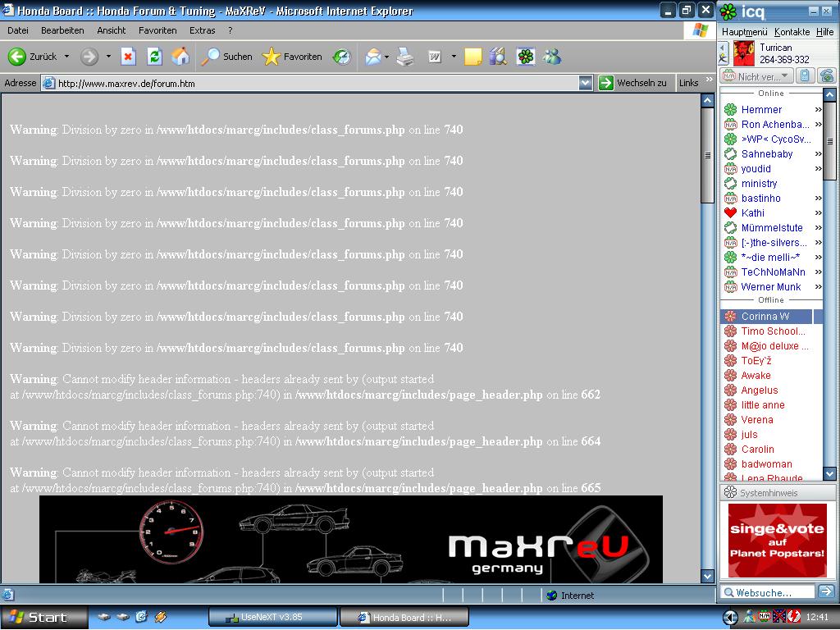The height and width of the screenshot is (630, 840).
Task: Open the ICQ flower icon in browser toolbar
Action: pos(525,57)
